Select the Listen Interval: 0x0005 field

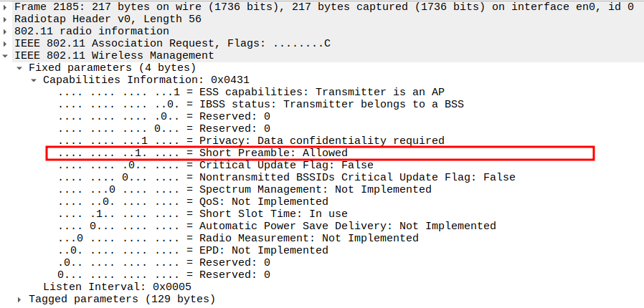(117, 287)
